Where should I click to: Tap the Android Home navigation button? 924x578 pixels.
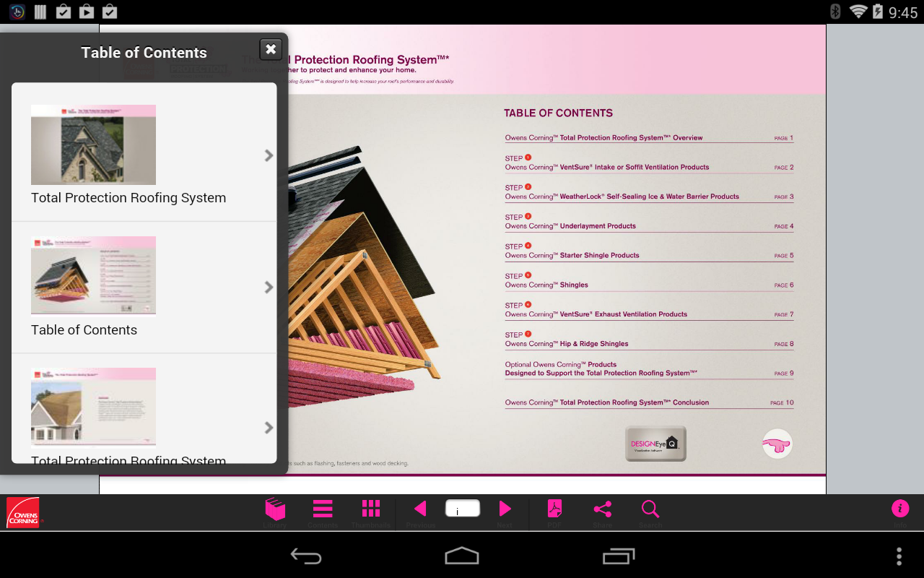[x=462, y=556]
